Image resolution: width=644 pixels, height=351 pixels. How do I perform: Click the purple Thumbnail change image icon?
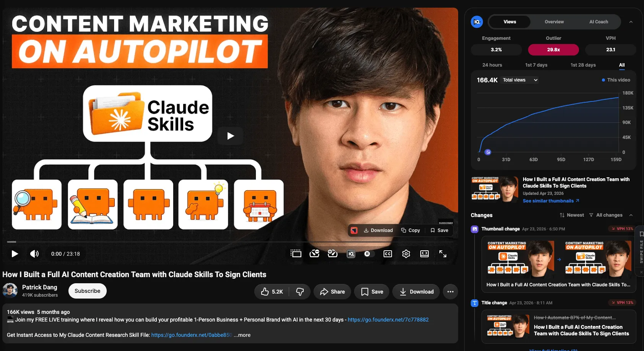[x=475, y=229]
